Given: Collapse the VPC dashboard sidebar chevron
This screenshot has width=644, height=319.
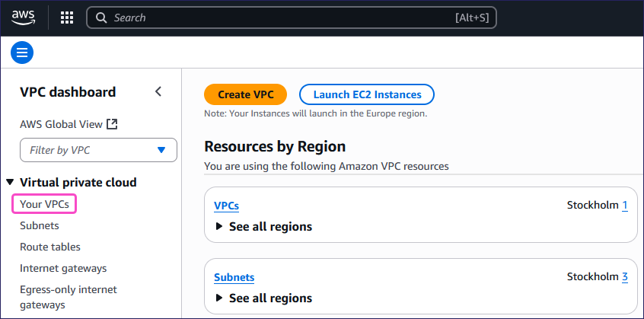Looking at the screenshot, I should [158, 92].
